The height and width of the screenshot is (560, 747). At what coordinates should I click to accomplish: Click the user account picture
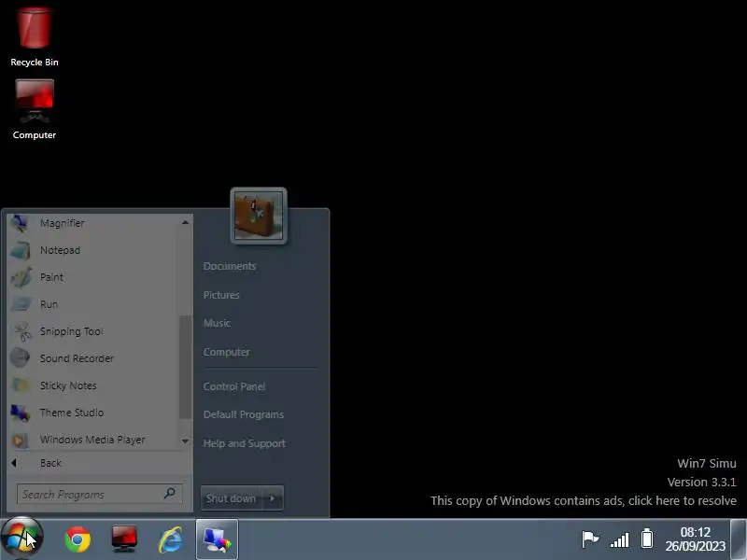259,216
